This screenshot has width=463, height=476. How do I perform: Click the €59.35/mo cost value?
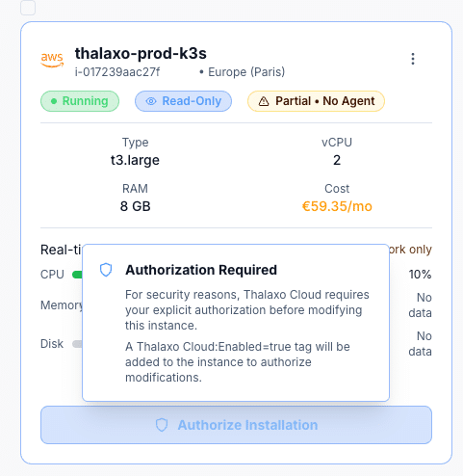[x=337, y=206]
